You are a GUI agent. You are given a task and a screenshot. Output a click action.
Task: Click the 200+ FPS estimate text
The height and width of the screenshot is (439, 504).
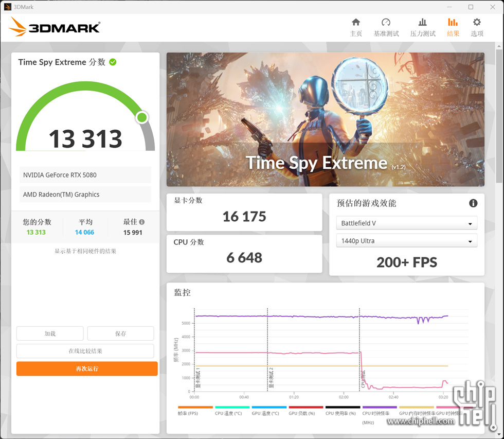pos(407,262)
